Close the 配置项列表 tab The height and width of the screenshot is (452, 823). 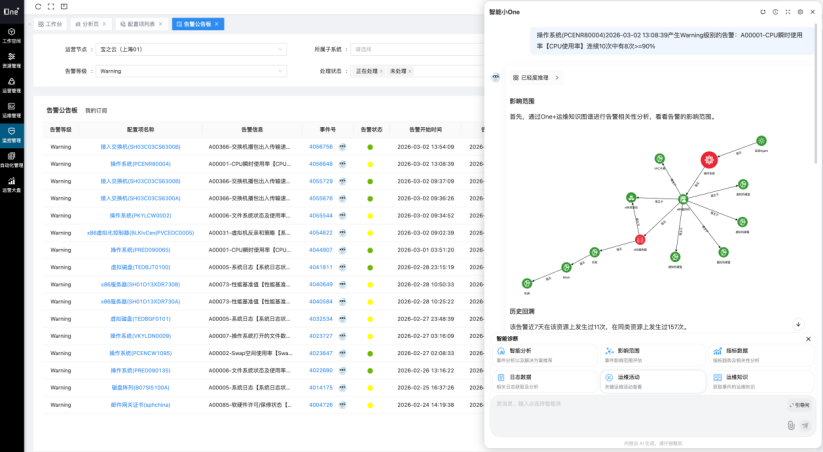click(x=160, y=24)
